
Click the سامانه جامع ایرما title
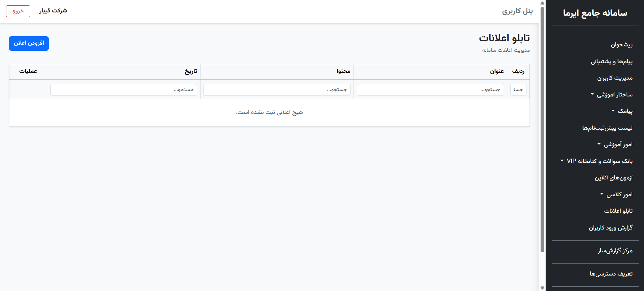point(595,13)
